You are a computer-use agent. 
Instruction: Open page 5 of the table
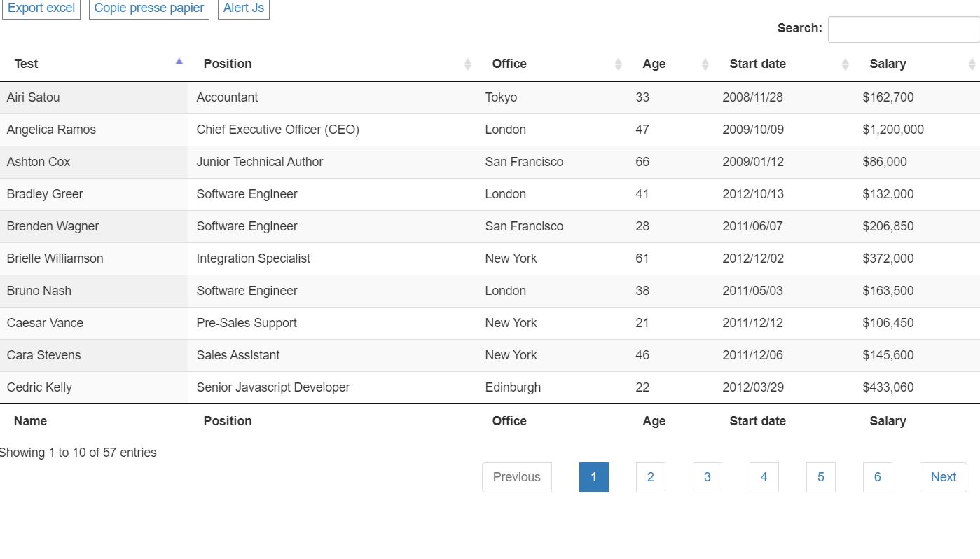820,477
